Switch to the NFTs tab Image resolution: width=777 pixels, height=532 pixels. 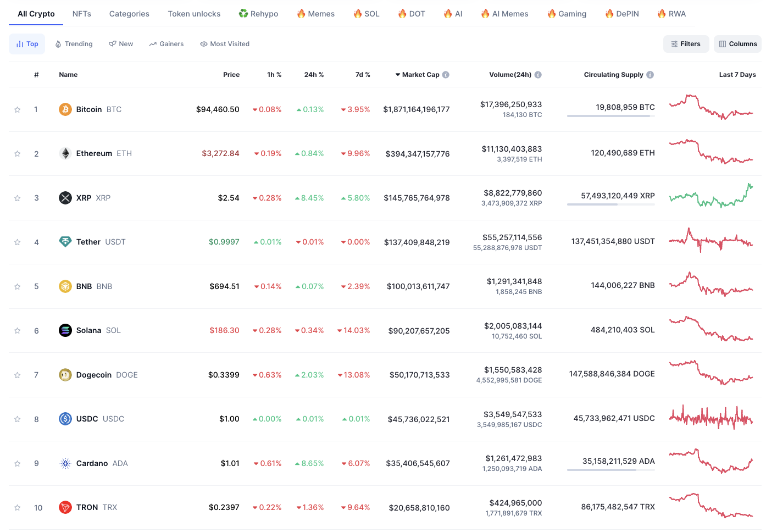(82, 14)
